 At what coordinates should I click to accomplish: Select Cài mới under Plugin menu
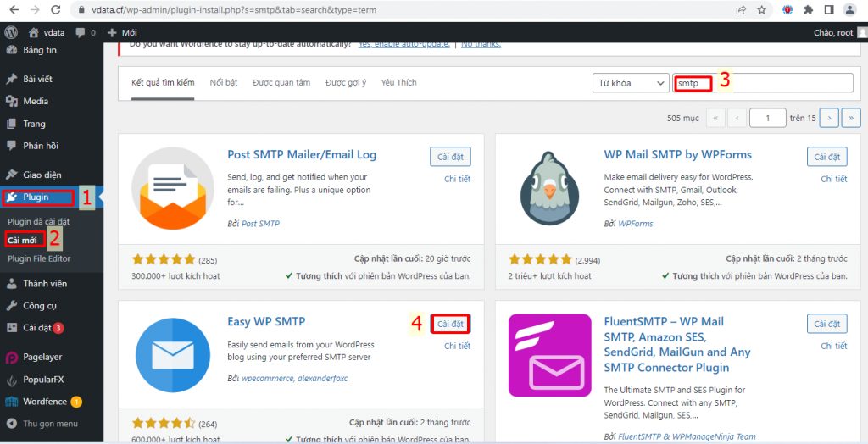pyautogui.click(x=23, y=241)
